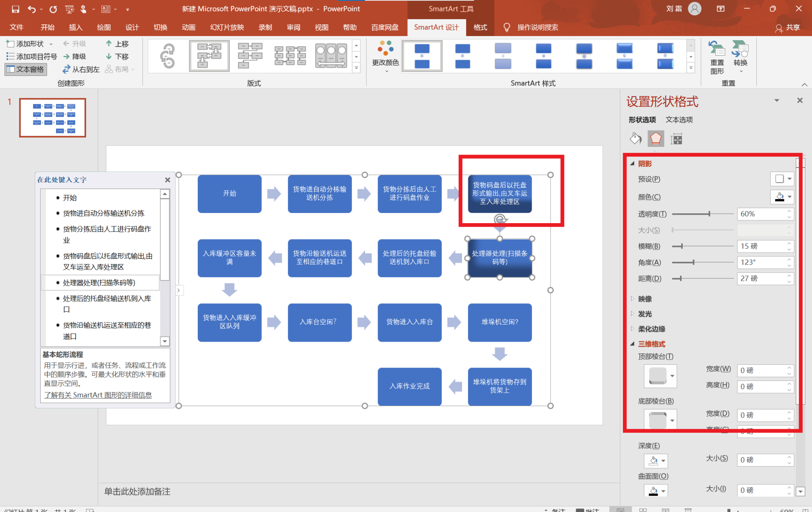
Task: Move the shape up with 上移
Action: point(117,44)
